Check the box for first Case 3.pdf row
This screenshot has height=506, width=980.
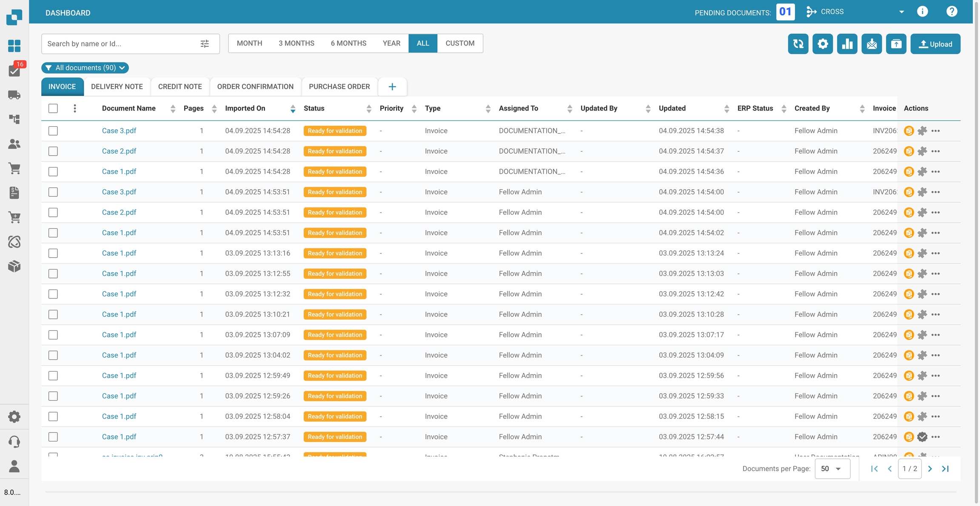53,131
